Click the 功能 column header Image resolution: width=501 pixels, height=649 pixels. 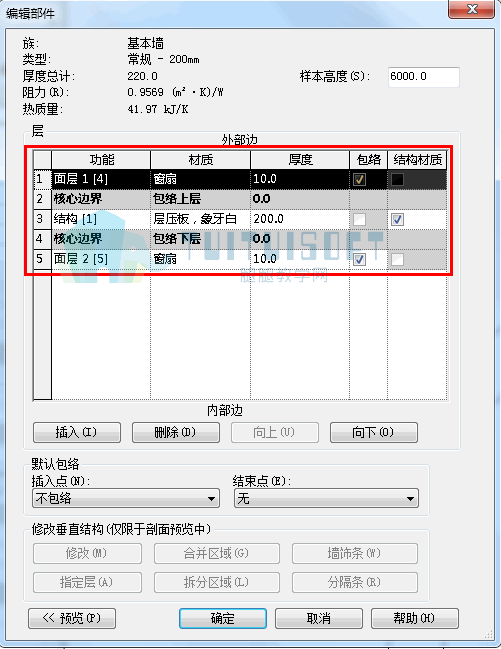pos(101,160)
